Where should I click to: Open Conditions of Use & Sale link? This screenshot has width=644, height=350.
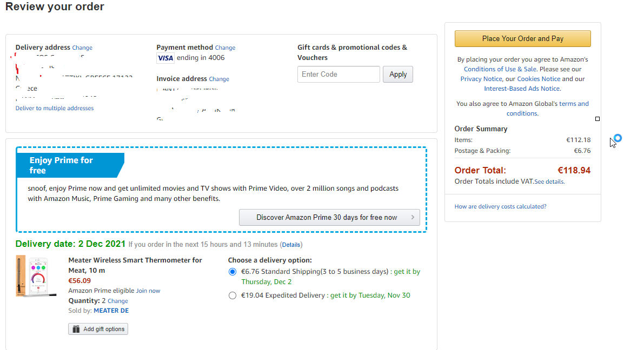[x=500, y=69]
